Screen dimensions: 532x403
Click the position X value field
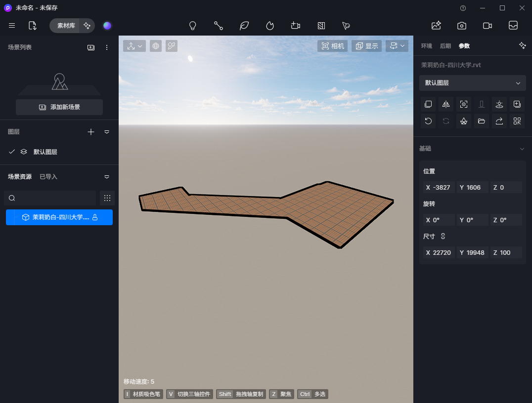point(438,187)
